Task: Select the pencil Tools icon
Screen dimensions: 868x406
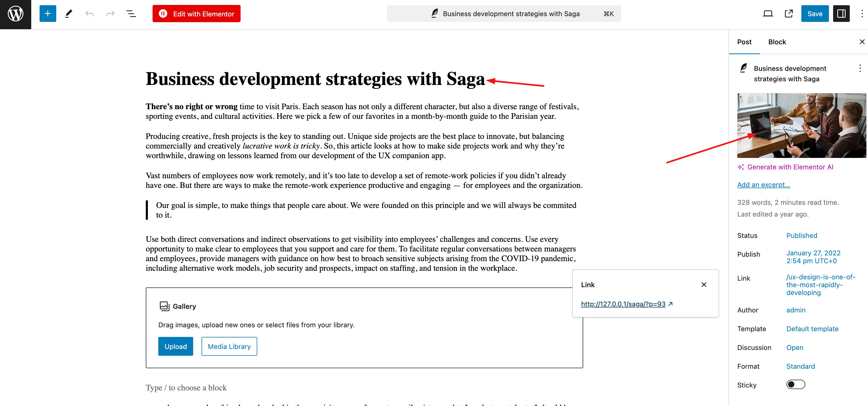Action: pos(69,14)
